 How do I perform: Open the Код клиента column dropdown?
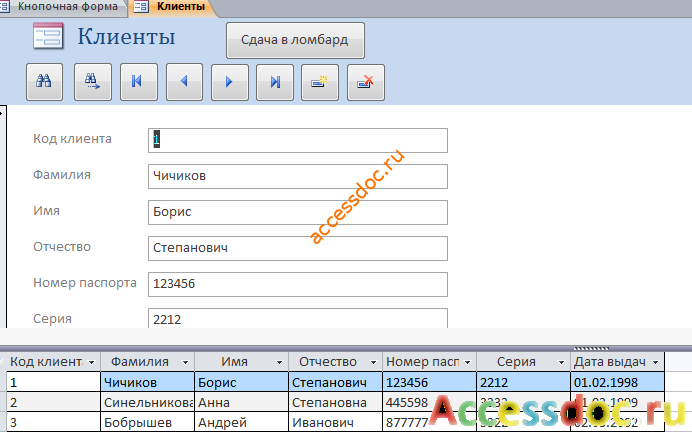91,362
